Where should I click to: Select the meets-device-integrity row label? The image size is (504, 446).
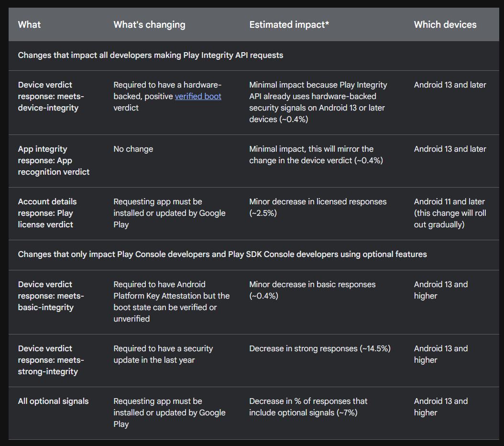51,96
